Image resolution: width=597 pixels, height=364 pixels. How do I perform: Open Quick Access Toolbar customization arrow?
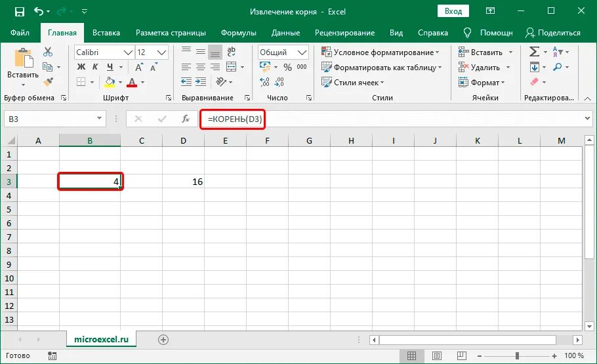[85, 12]
